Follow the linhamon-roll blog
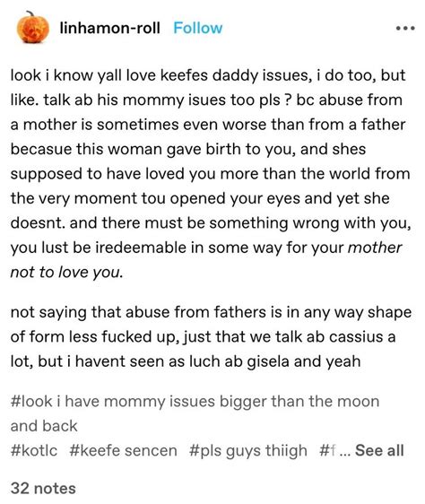The width and height of the screenshot is (425, 504). tap(198, 29)
